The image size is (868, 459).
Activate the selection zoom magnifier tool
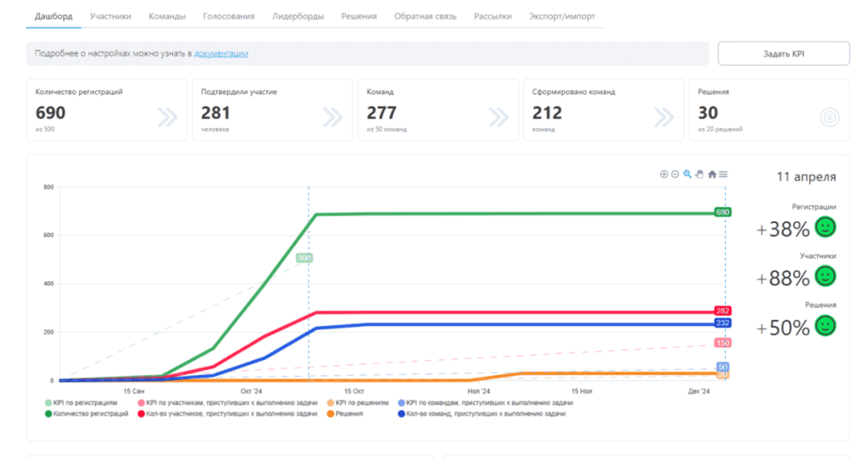pyautogui.click(x=687, y=174)
